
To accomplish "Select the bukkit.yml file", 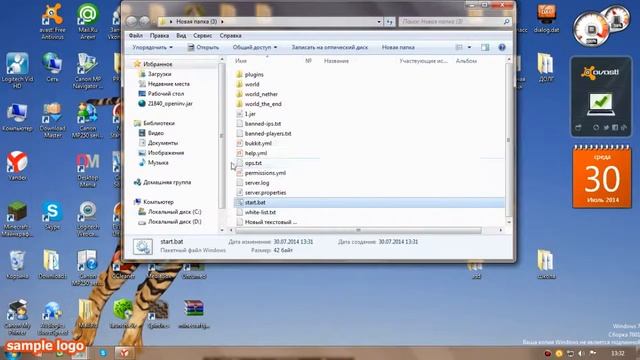I will click(x=258, y=143).
